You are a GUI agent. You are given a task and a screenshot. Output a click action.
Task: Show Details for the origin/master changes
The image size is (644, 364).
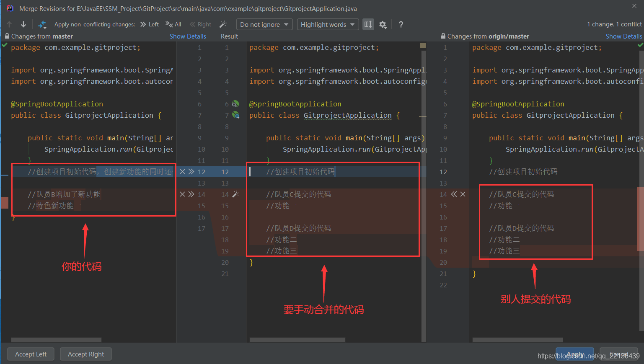point(624,36)
